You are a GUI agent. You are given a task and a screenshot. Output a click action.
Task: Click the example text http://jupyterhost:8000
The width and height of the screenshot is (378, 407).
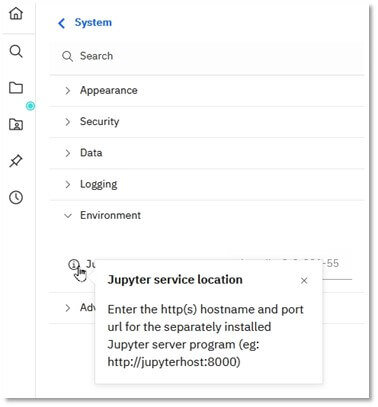[x=173, y=362]
